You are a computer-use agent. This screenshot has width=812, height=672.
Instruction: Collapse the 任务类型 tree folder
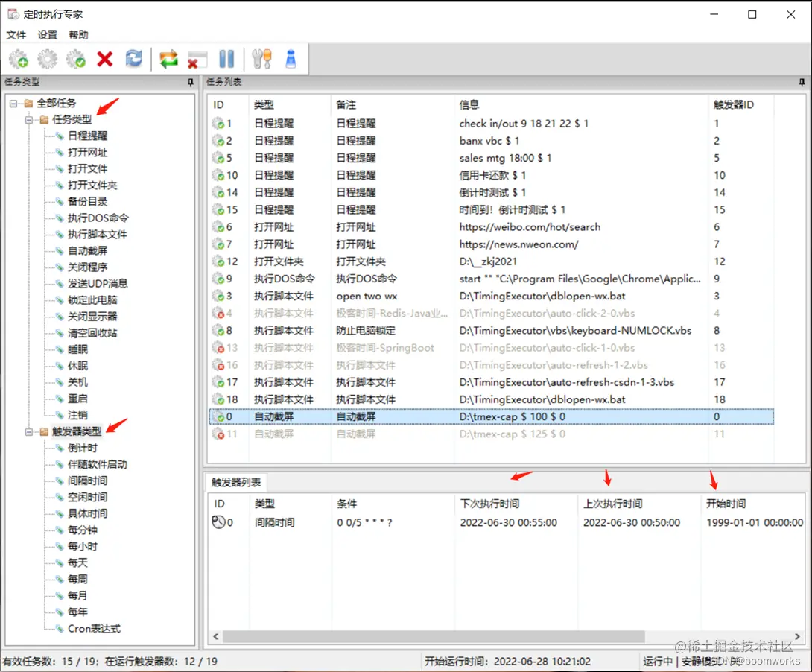(29, 120)
